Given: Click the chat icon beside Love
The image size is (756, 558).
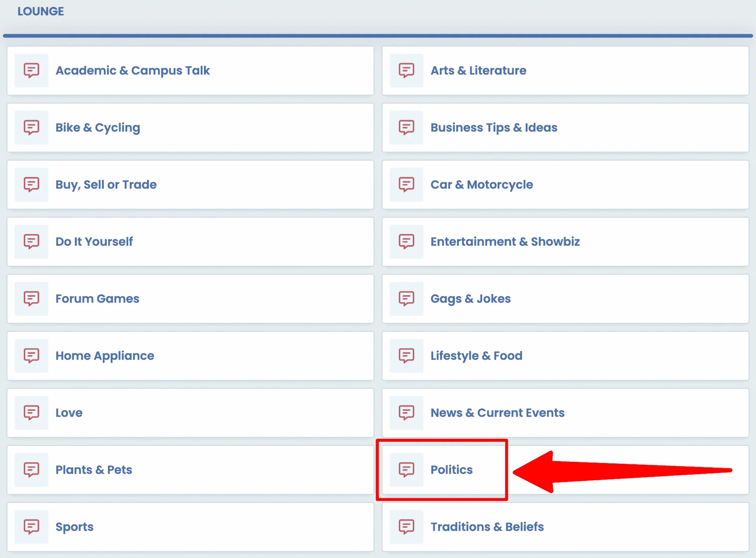Looking at the screenshot, I should [31, 413].
